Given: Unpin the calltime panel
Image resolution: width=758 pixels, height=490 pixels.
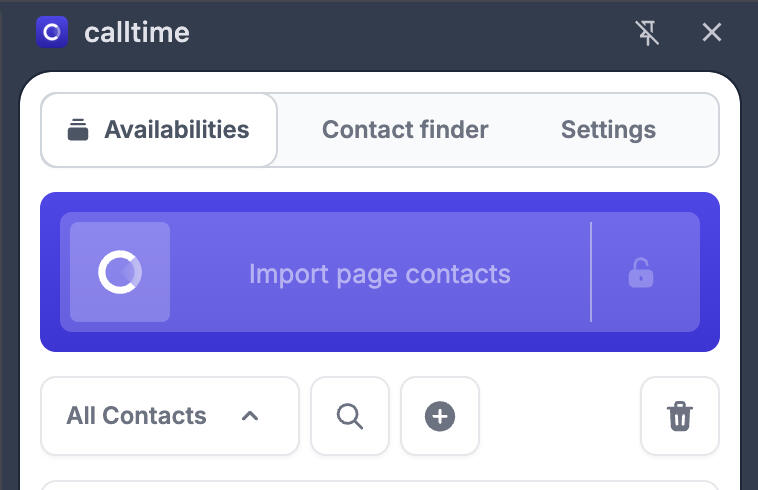Looking at the screenshot, I should coord(648,33).
